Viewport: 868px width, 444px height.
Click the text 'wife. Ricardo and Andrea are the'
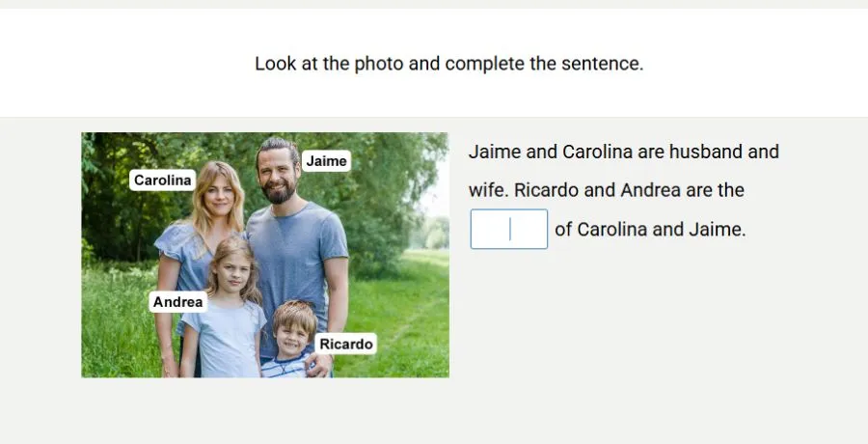(606, 190)
